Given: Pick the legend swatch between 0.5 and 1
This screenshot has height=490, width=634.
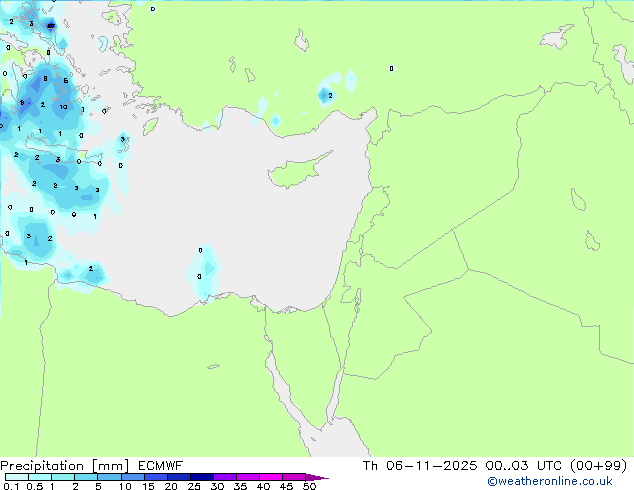Looking at the screenshot, I should tap(40, 477).
